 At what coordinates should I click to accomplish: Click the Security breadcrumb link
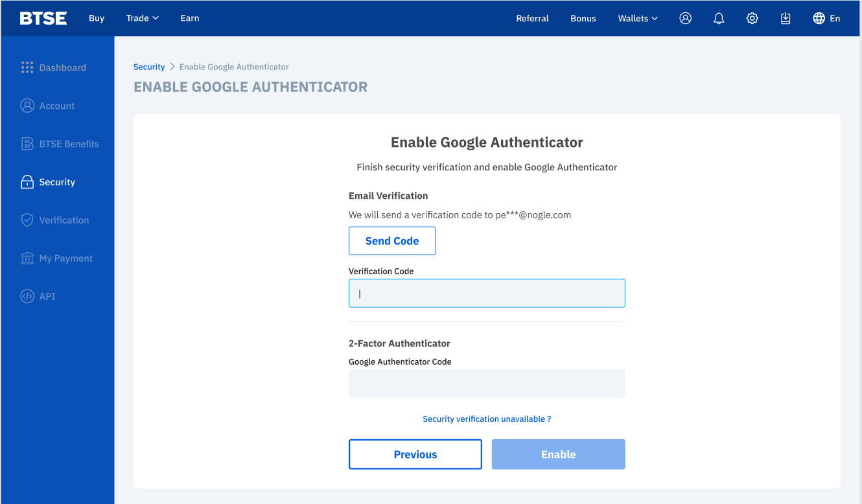(149, 67)
